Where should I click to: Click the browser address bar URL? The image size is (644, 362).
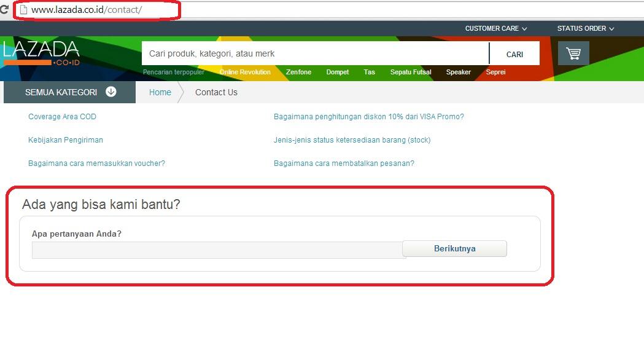87,10
